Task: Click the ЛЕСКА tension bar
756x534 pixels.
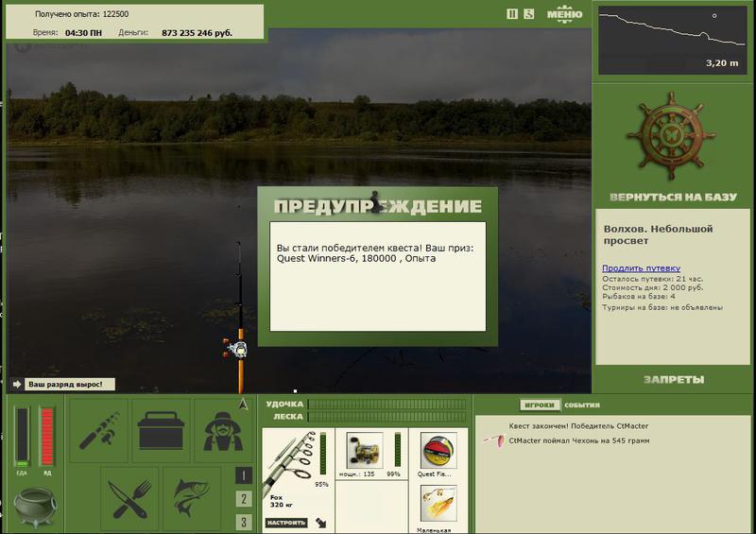Action: click(387, 417)
